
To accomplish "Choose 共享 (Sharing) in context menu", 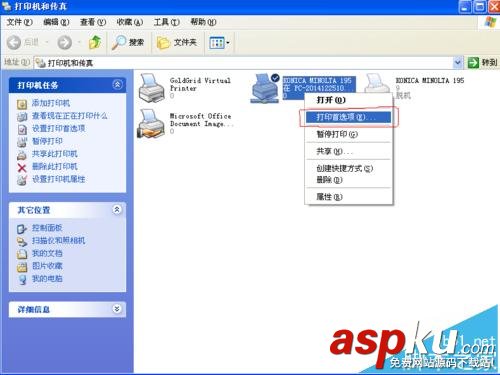I will pos(348,151).
